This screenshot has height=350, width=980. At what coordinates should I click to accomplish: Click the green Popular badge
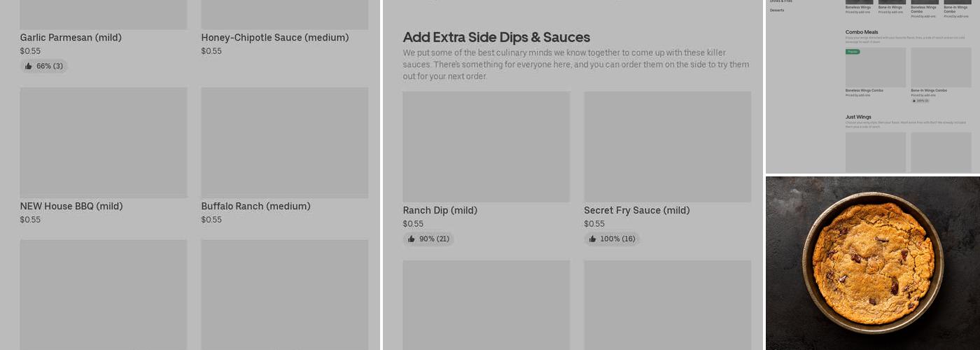(x=853, y=52)
